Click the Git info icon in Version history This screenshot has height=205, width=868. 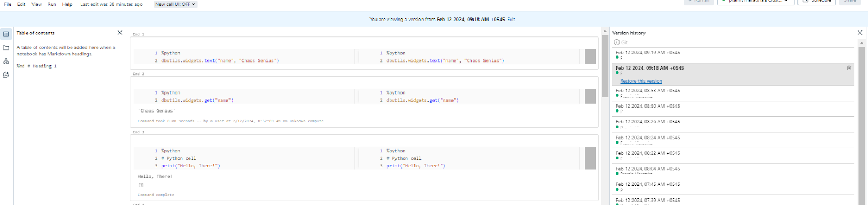coord(616,42)
